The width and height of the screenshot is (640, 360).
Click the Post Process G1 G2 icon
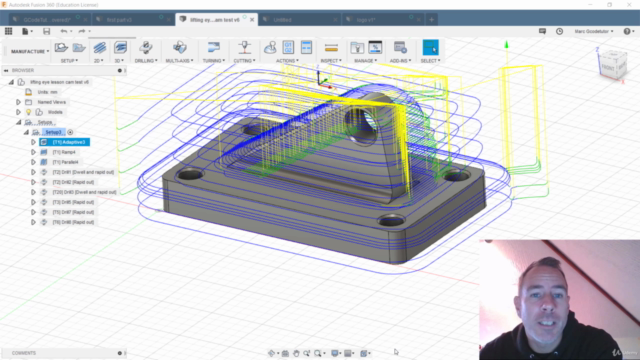(288, 47)
